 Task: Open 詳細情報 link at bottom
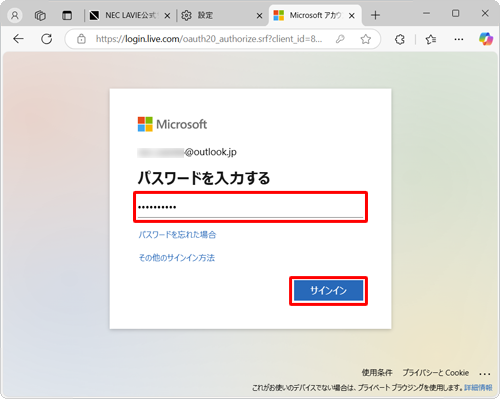point(478,388)
